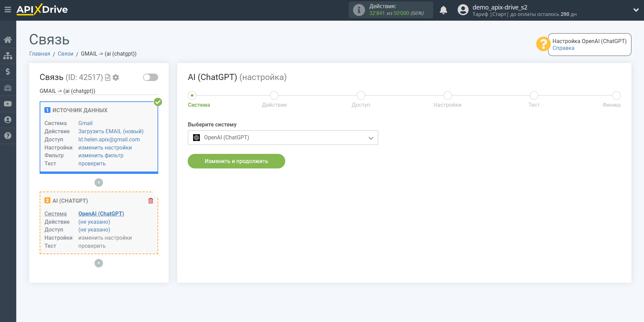644x322 pixels.
Task: Click the yellow help question icon
Action: pos(543,44)
